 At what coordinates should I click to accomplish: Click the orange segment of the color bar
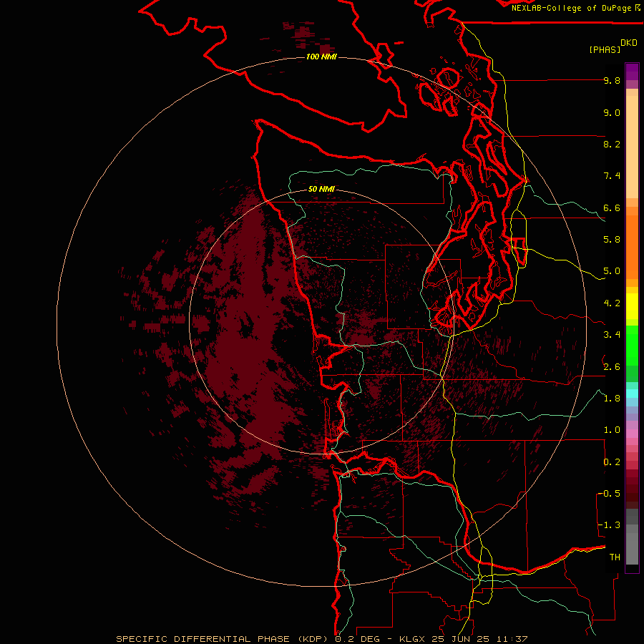(x=632, y=246)
